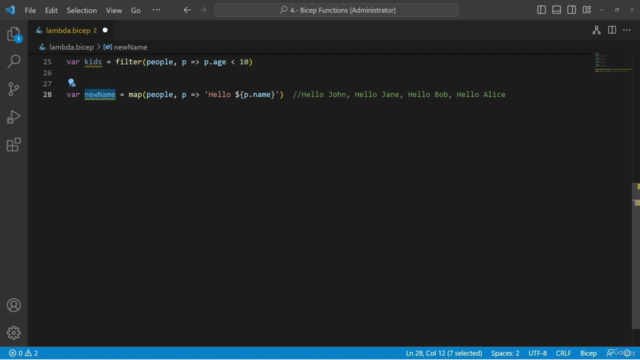Open the File menu
640x360 pixels.
(30, 10)
